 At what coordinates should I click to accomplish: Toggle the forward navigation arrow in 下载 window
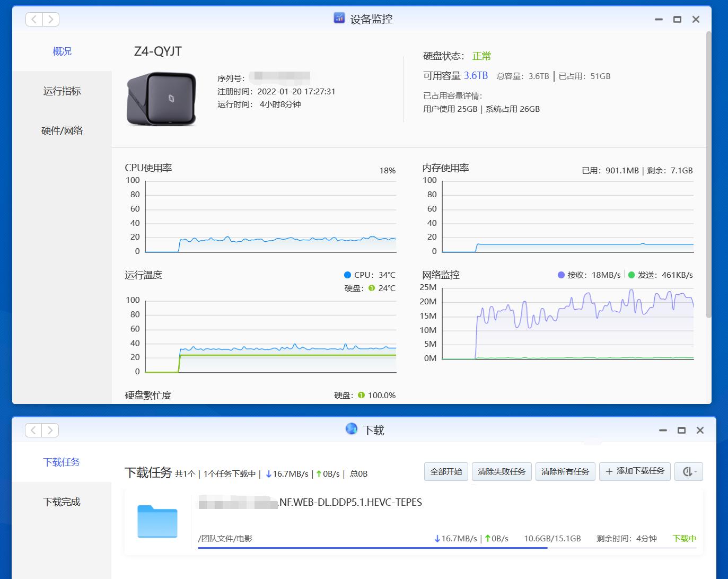click(51, 429)
